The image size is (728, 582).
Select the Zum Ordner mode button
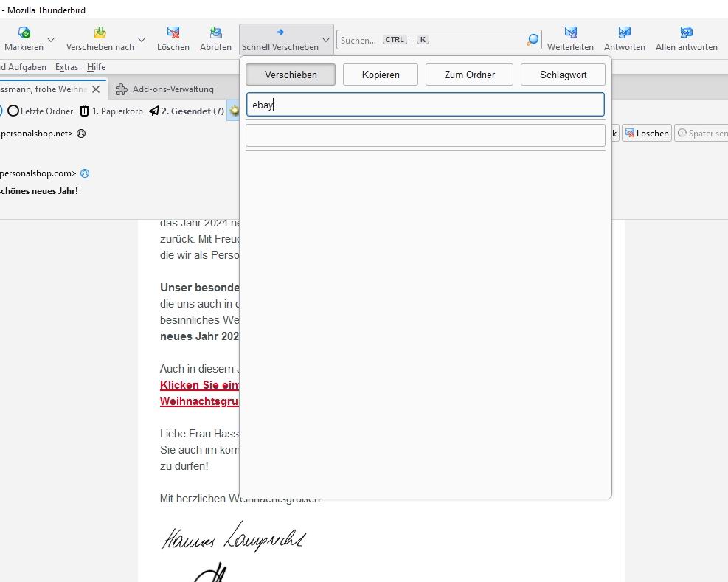[x=469, y=75]
